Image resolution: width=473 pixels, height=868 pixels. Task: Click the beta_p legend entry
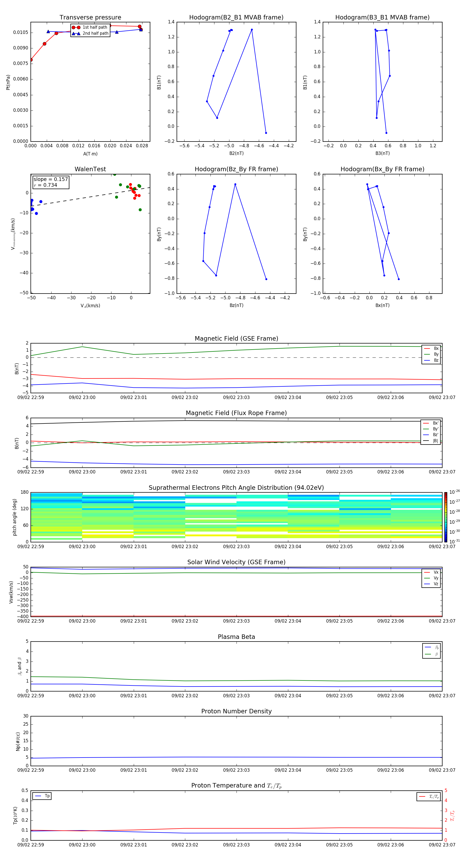(x=431, y=647)
